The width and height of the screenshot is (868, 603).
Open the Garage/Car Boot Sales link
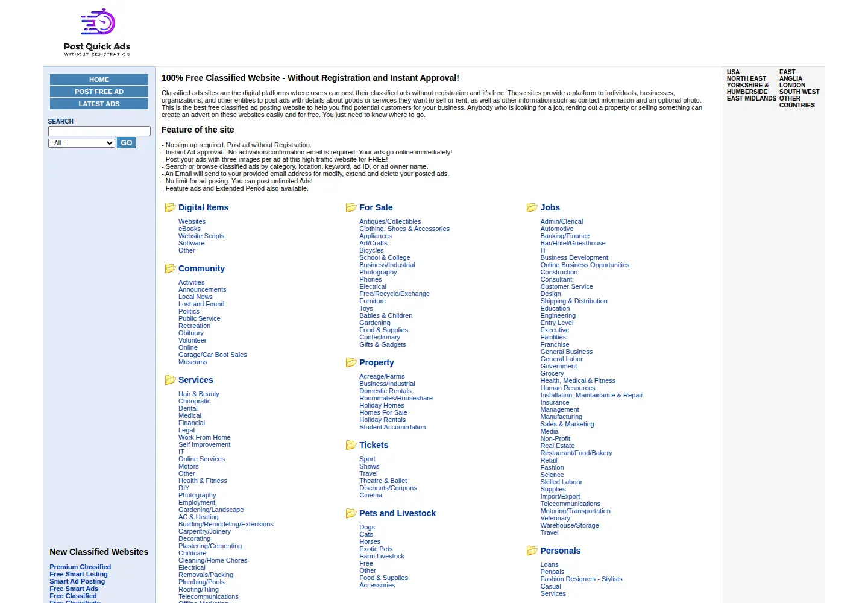coord(213,355)
